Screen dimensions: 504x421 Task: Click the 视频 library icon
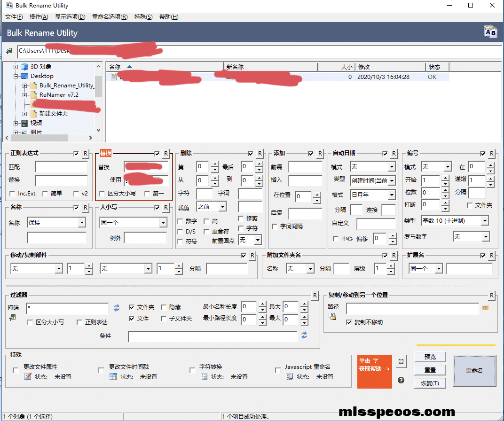coord(24,123)
